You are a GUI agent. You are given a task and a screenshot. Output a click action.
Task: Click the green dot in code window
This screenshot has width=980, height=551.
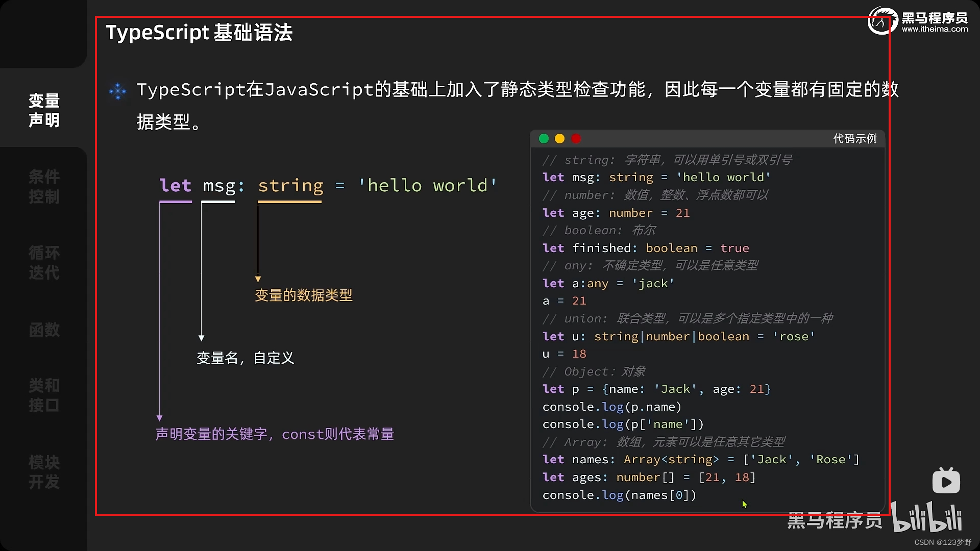point(544,139)
